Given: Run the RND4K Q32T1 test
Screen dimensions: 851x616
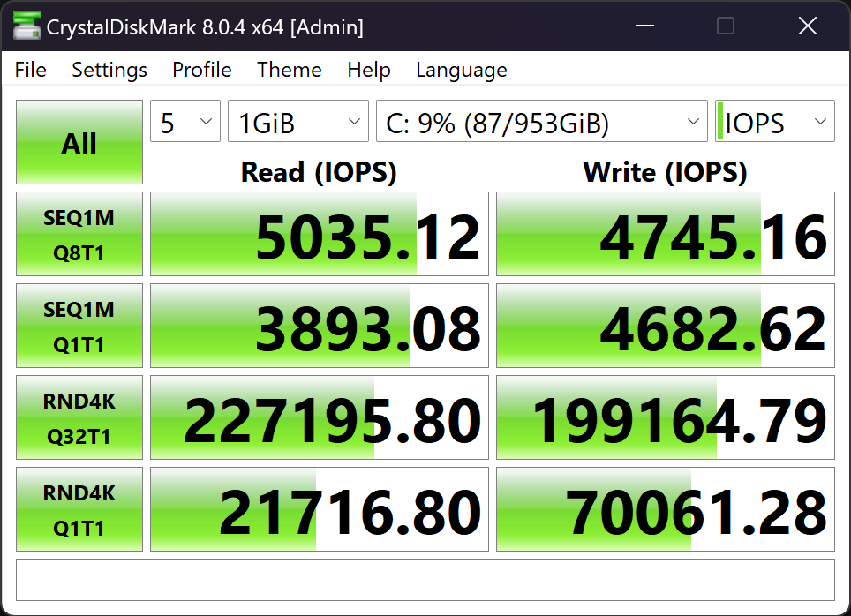Looking at the screenshot, I should pyautogui.click(x=79, y=417).
